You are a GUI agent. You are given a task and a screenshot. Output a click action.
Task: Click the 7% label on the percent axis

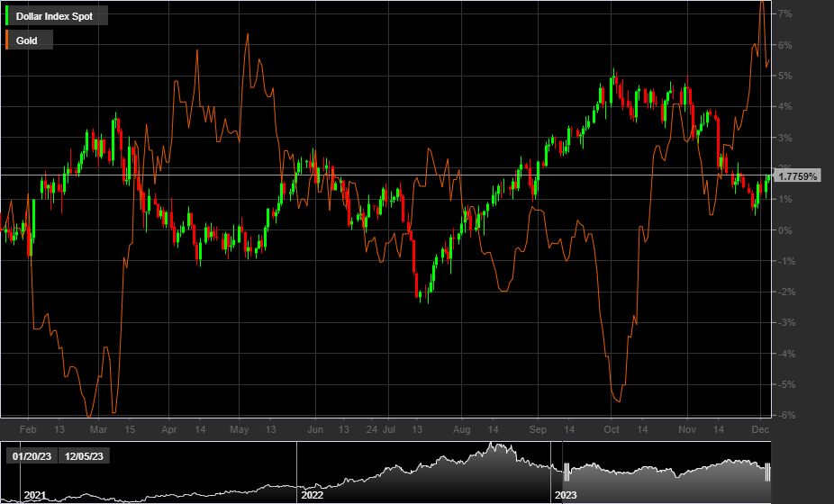point(784,13)
